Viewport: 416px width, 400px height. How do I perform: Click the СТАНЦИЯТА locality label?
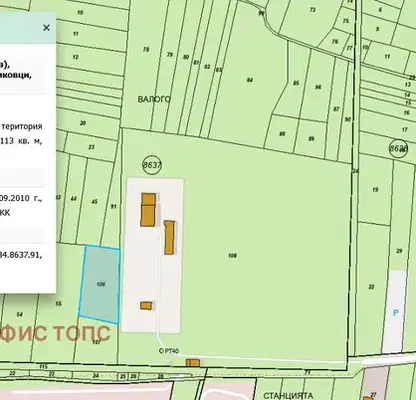[x=288, y=396]
